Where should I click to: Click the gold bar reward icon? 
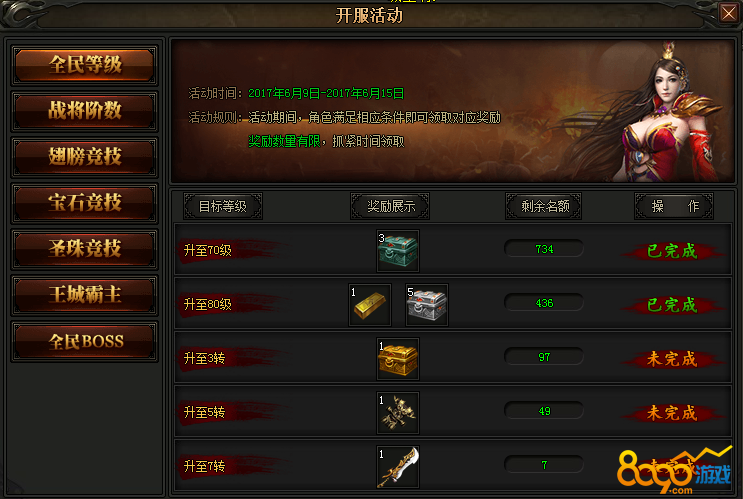pyautogui.click(x=370, y=305)
